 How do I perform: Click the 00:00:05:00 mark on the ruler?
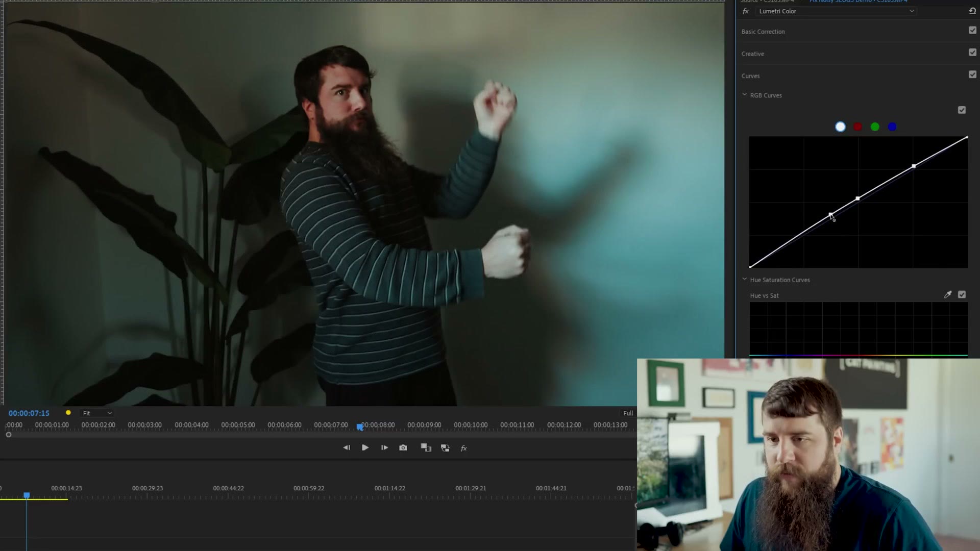[x=238, y=425]
